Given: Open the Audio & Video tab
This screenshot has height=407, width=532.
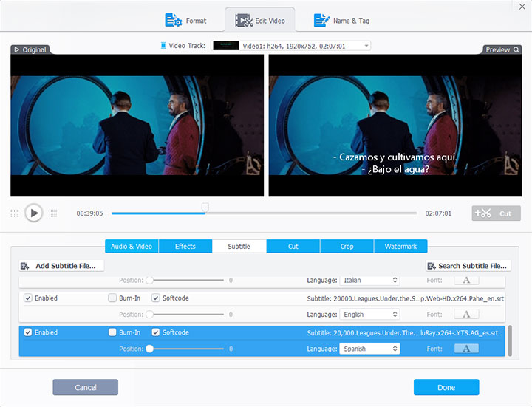Looking at the screenshot, I should click(x=132, y=247).
